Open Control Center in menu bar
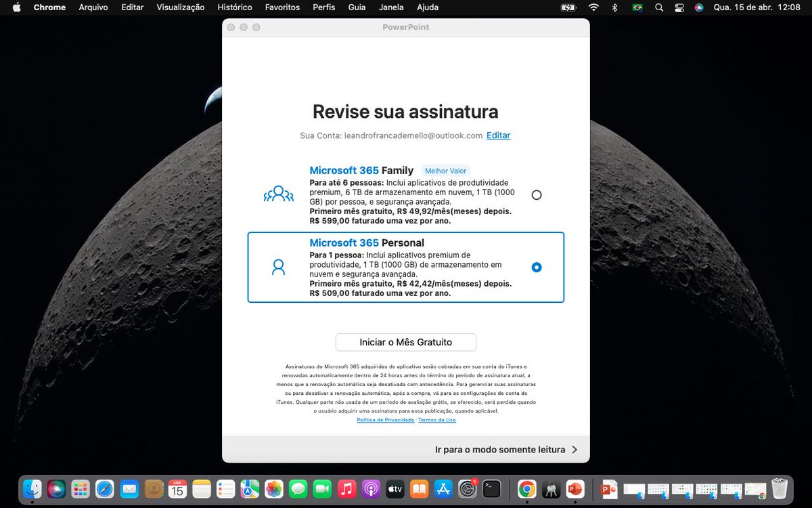Viewport: 812px width, 508px height. tap(679, 7)
